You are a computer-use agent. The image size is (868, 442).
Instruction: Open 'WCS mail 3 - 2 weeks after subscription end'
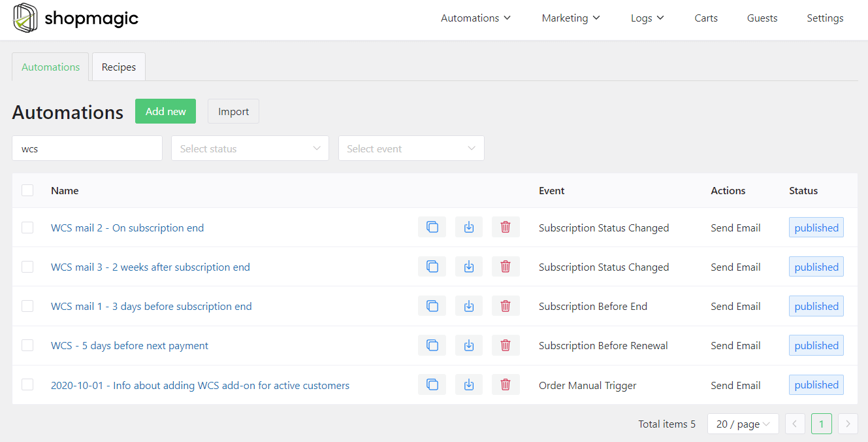click(150, 267)
